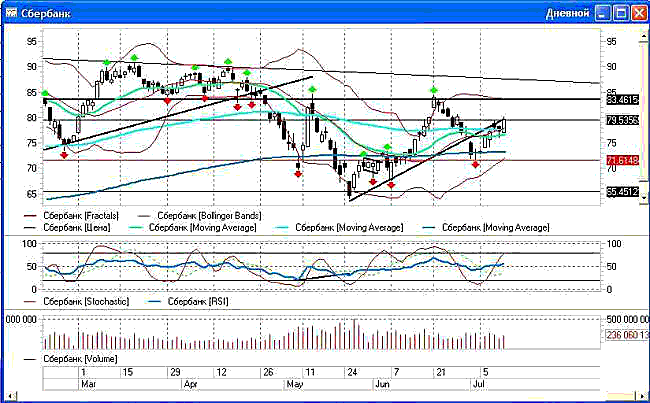Screen dimensions: 650x403
Task: Click the Дневной timeframe label in title bar
Action: coord(567,13)
